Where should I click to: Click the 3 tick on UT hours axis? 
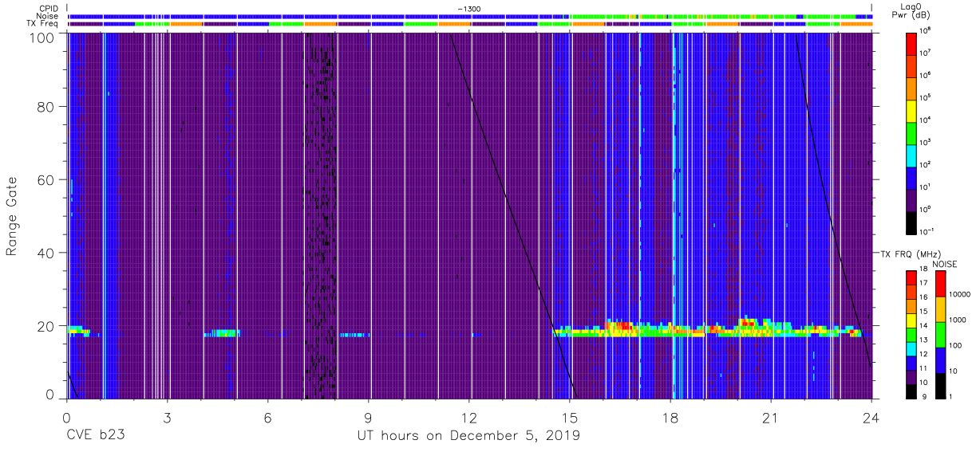point(168,418)
